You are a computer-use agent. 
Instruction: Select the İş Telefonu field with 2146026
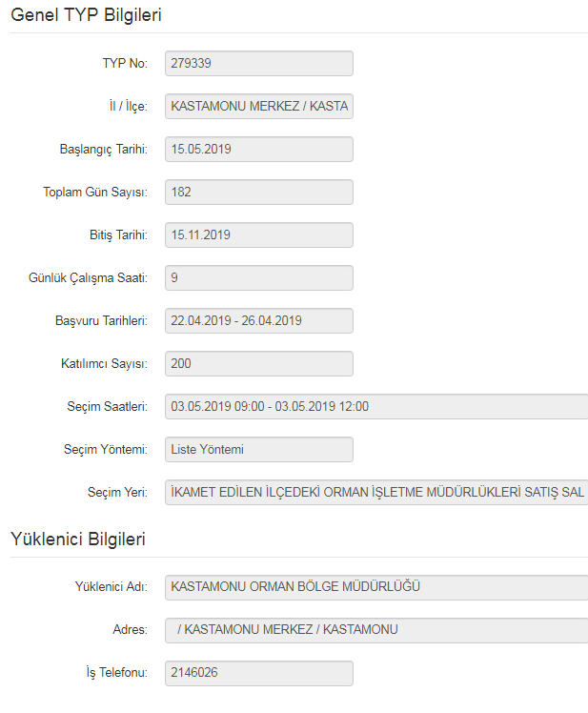tap(258, 672)
